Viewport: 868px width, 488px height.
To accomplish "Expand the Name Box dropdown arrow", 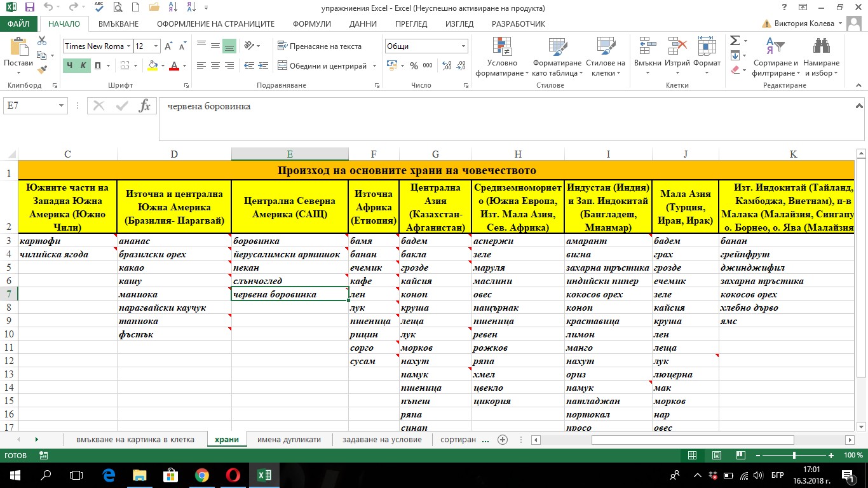I will pos(62,106).
